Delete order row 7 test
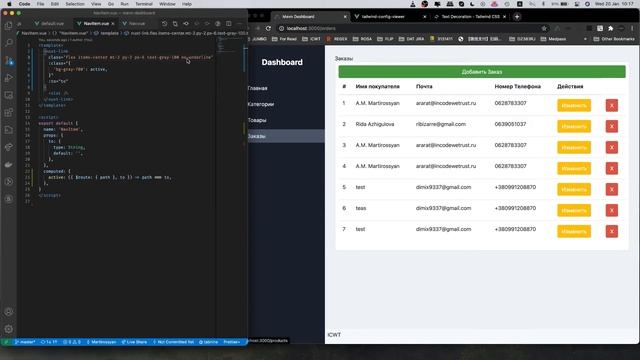640x360 pixels. coord(611,231)
